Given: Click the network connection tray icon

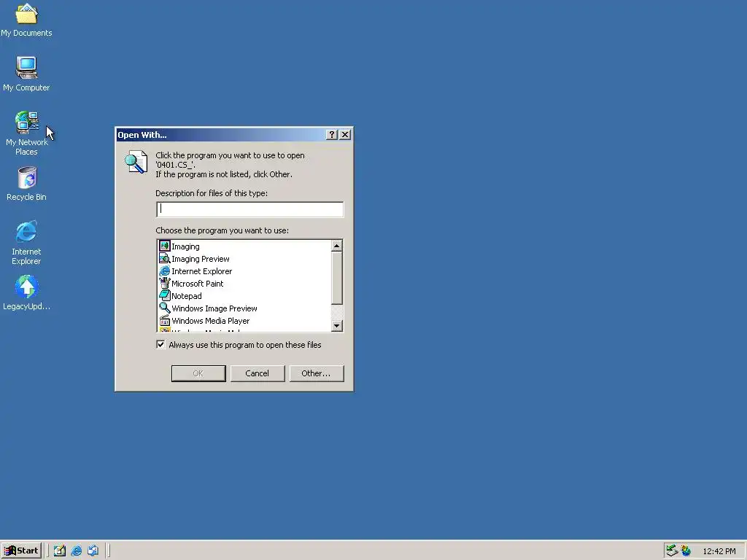Looking at the screenshot, I should [x=672, y=551].
